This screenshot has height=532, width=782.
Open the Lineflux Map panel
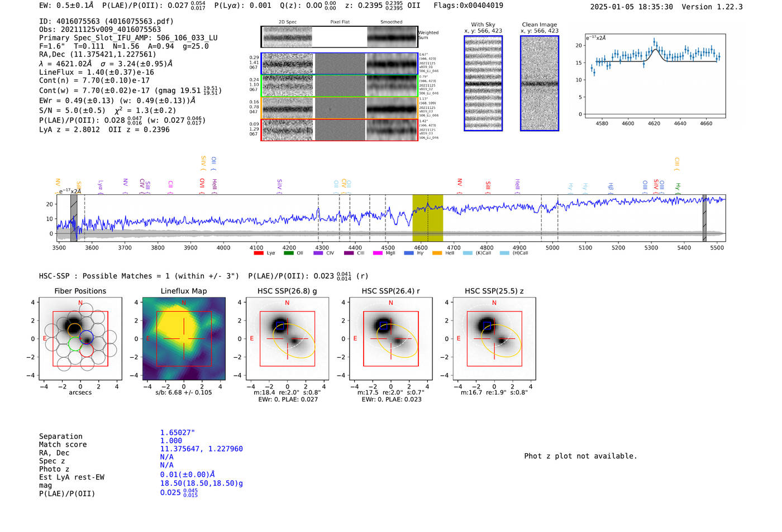point(184,339)
